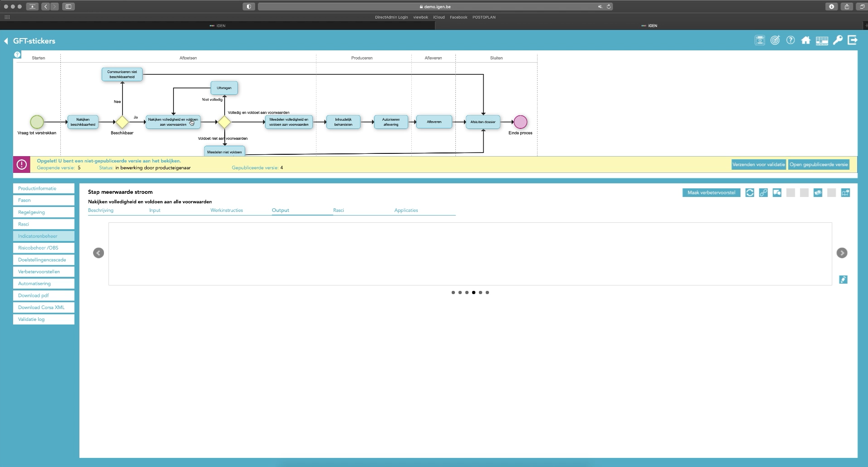Image resolution: width=868 pixels, height=467 pixels.
Task: Open the Afsluiten dossier step
Action: coord(483,122)
